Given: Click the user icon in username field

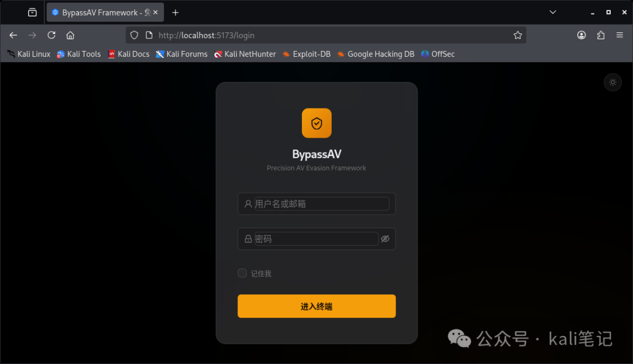Looking at the screenshot, I should tap(248, 204).
